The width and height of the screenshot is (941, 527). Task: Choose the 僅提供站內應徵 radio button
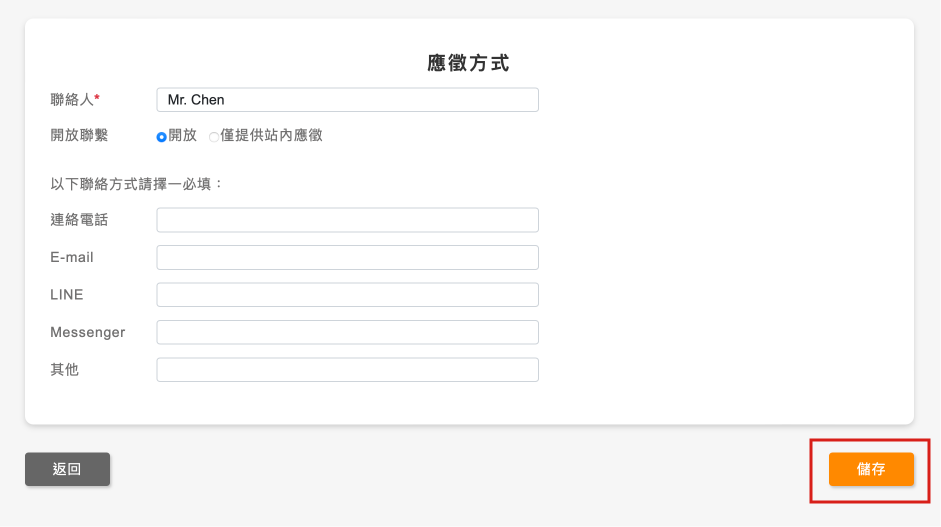point(214,136)
